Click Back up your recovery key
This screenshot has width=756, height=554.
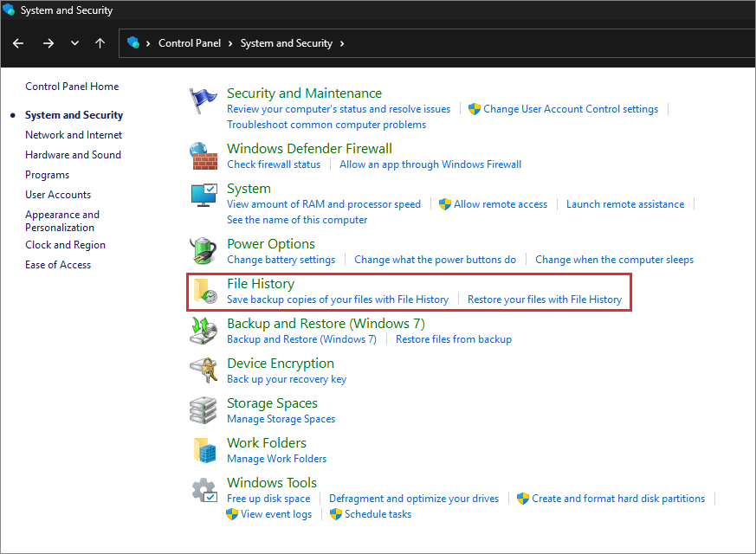coord(287,379)
